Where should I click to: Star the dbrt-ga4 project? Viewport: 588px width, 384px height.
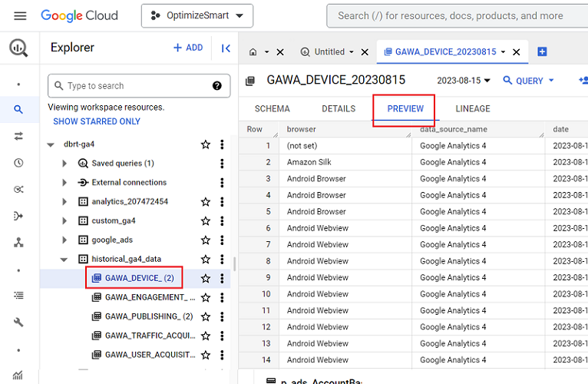coord(206,144)
